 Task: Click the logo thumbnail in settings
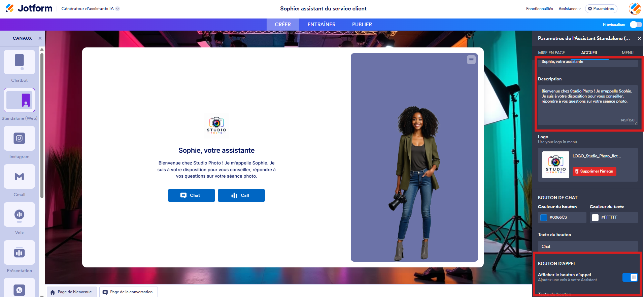(x=556, y=164)
